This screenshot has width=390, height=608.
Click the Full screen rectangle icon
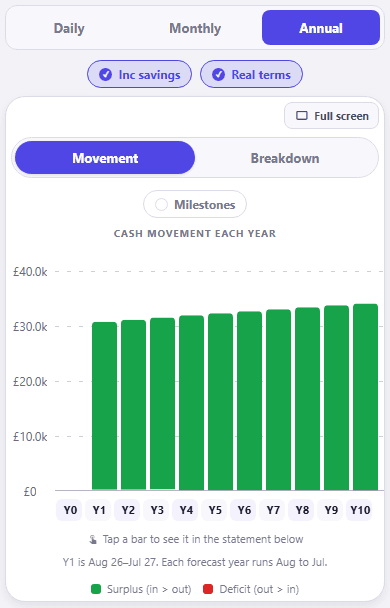point(302,116)
